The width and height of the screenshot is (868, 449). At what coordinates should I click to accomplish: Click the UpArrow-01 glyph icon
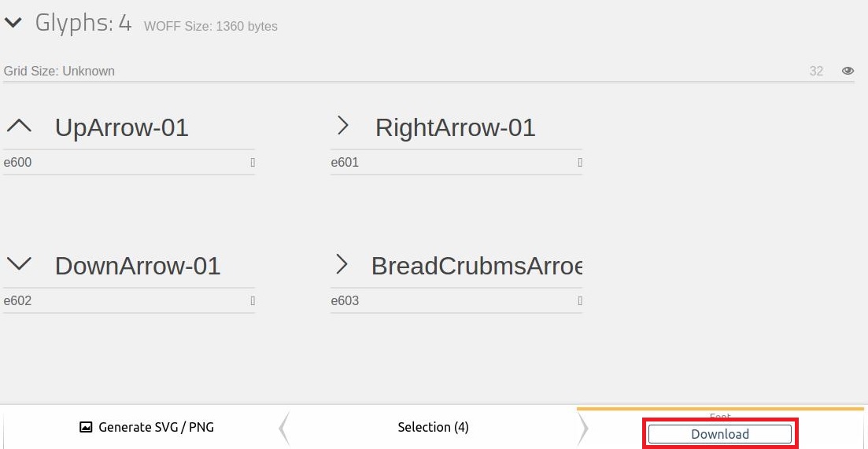click(20, 126)
